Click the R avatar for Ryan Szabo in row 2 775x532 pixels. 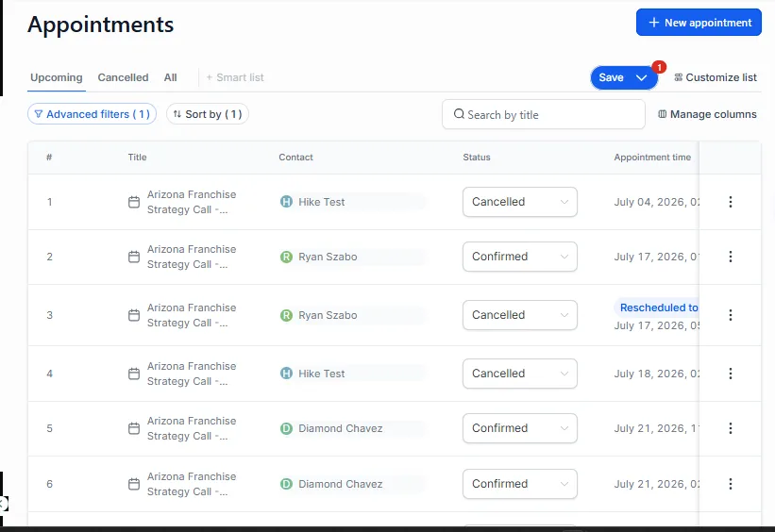point(286,257)
